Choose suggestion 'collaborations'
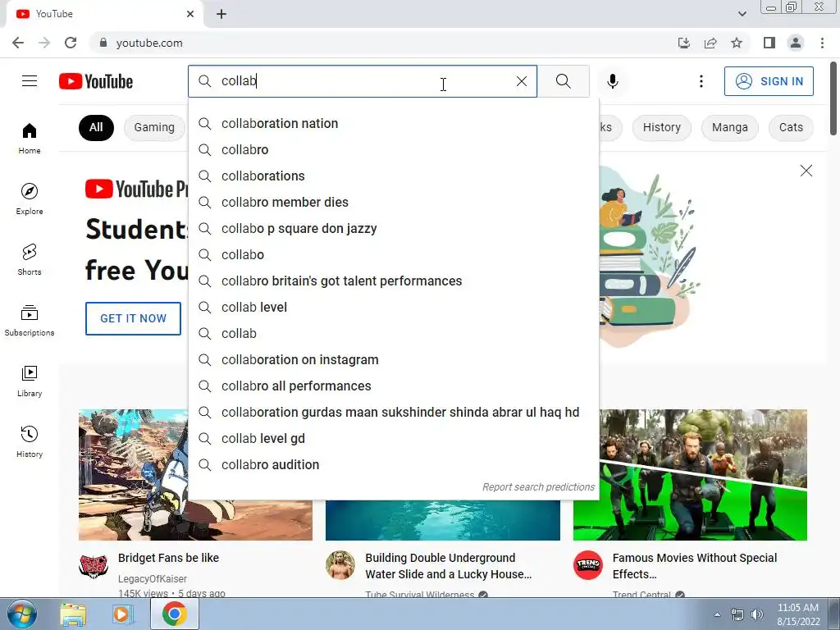 tap(394, 176)
